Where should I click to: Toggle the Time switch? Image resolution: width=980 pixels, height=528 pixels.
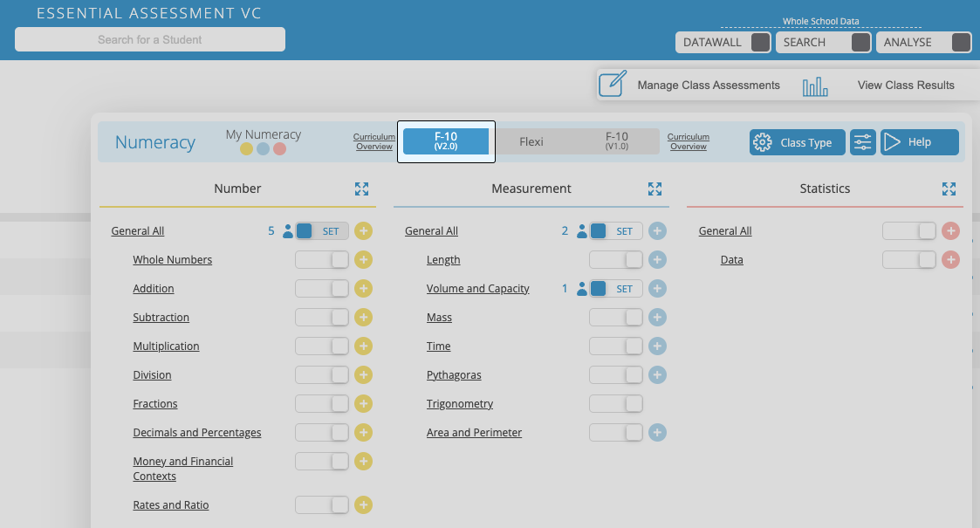tap(615, 346)
